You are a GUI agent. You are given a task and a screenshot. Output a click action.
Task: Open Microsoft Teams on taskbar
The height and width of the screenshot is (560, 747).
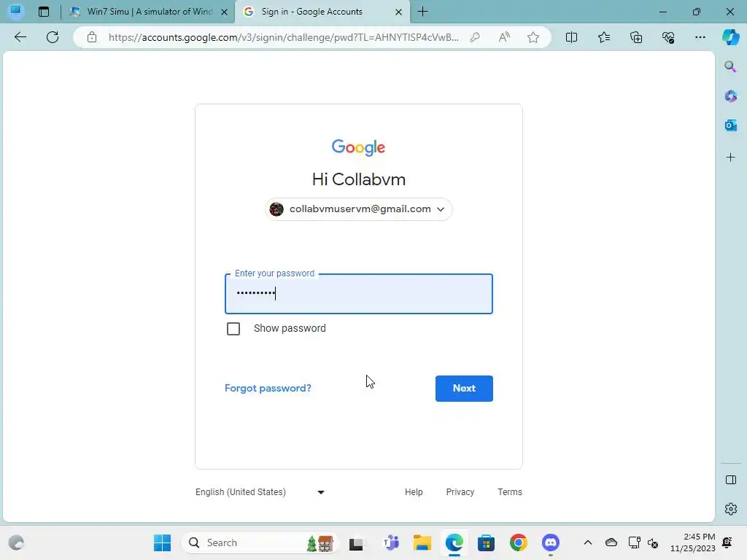(x=391, y=542)
